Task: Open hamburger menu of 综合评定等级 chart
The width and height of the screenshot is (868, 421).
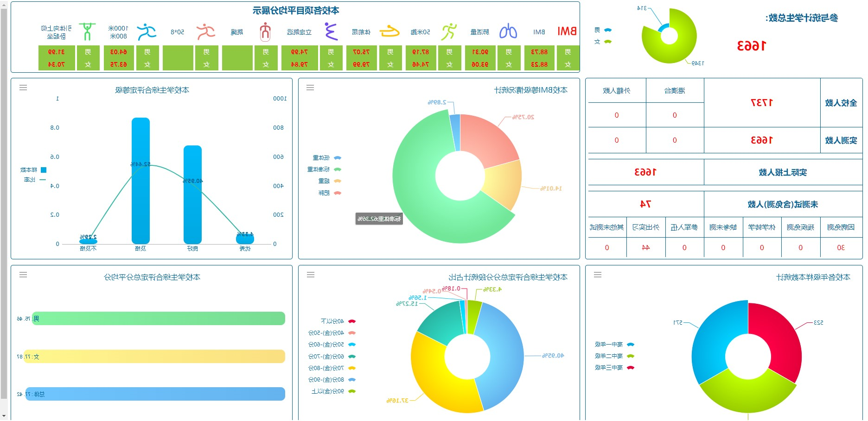Action: 23,88
